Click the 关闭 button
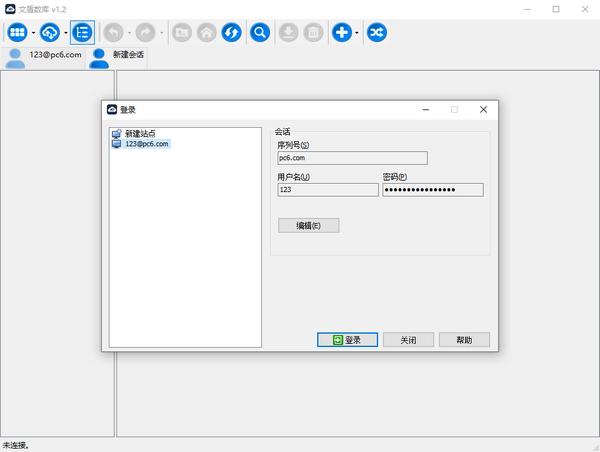This screenshot has width=600, height=452. pos(408,340)
